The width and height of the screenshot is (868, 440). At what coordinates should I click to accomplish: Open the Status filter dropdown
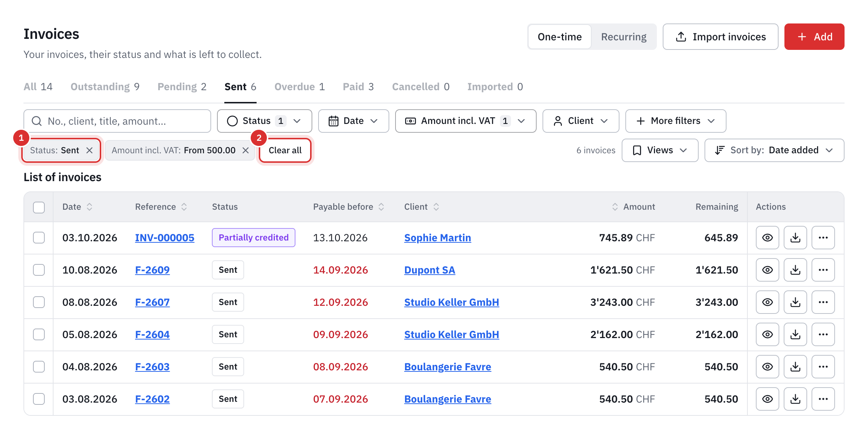264,121
